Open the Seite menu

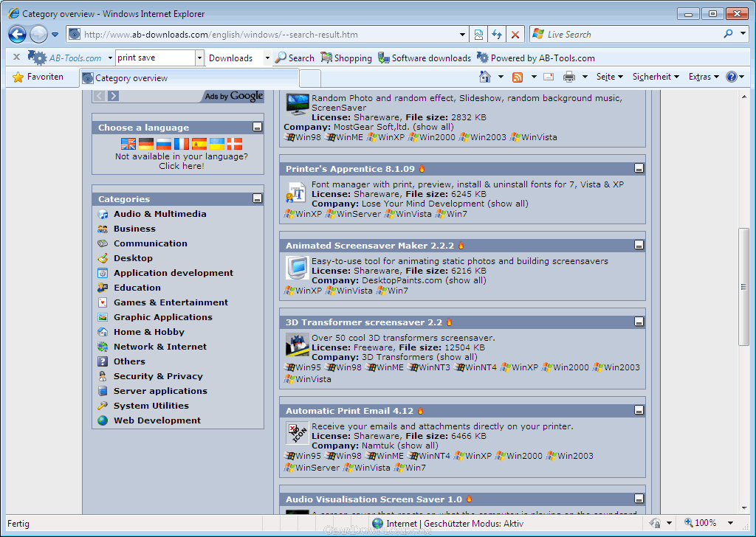(x=609, y=77)
